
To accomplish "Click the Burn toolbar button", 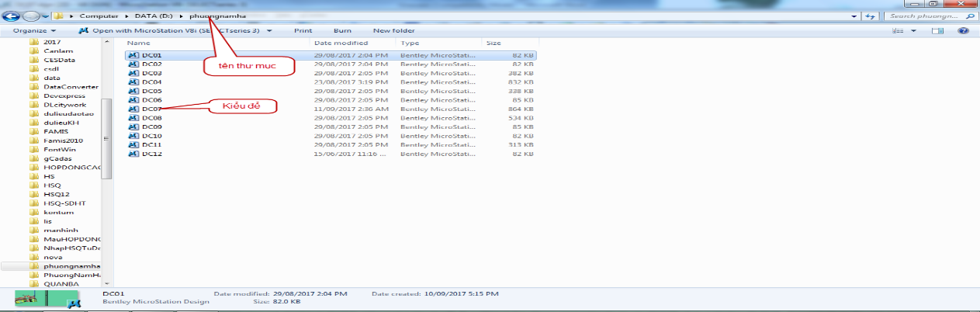I will pos(342,31).
